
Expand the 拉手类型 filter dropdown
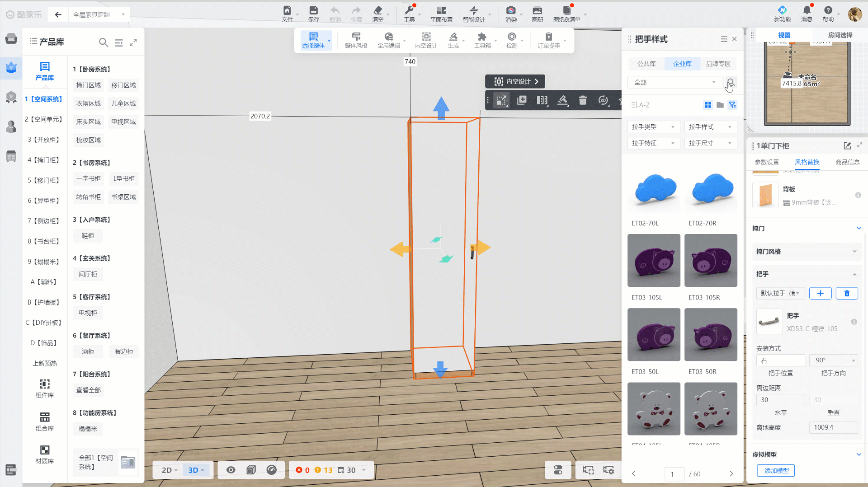click(x=653, y=127)
